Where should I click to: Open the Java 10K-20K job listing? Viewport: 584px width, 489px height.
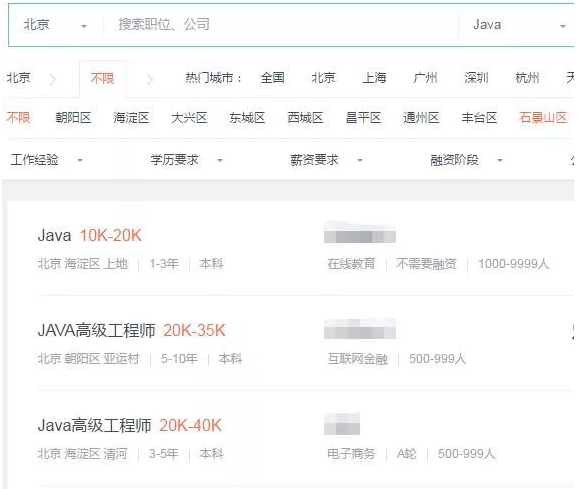tap(89, 235)
